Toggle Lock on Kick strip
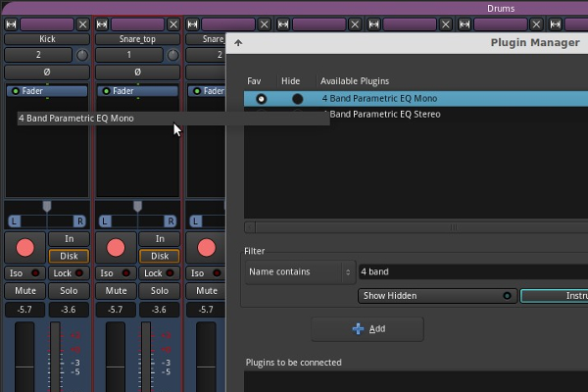The image size is (588, 392). coord(69,273)
